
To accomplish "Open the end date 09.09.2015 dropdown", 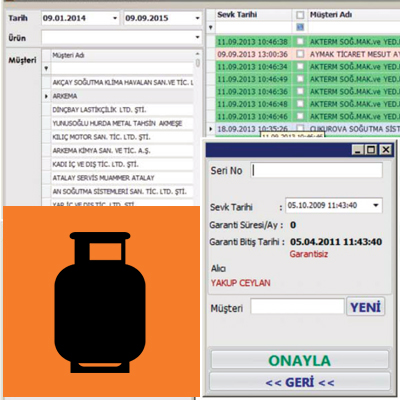I will pyautogui.click(x=197, y=18).
